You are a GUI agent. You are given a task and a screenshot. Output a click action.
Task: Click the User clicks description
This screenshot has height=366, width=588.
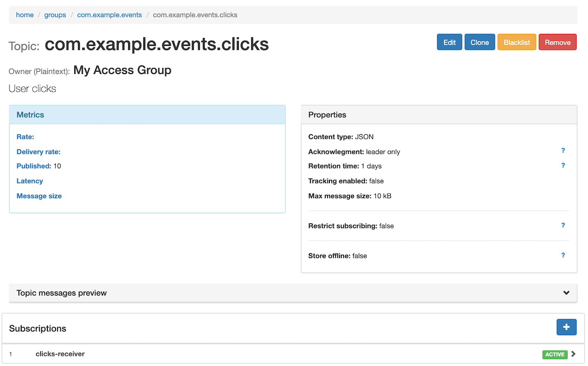click(x=32, y=89)
